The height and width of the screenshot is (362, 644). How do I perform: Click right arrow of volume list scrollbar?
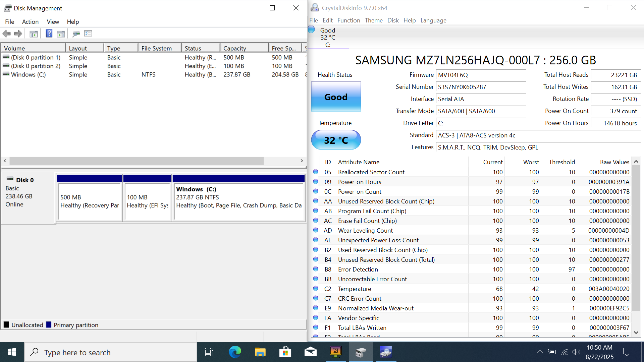pyautogui.click(x=302, y=161)
